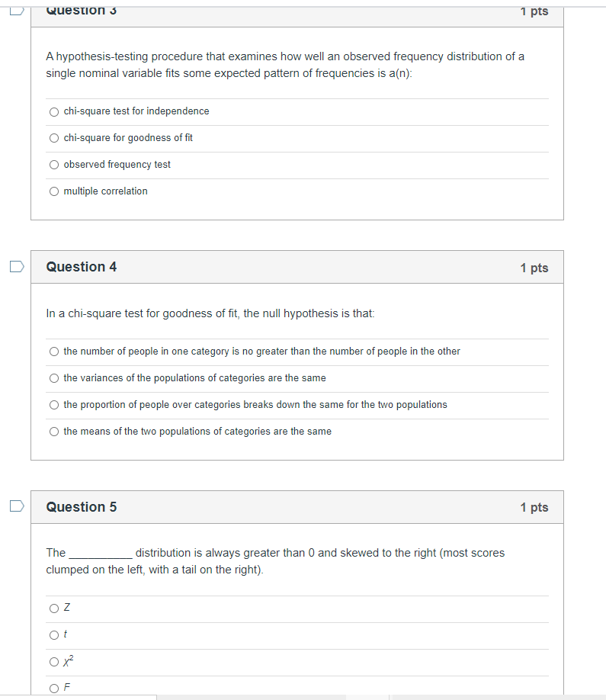
Task: Pick F as the skewed distribution answer
Action: tap(54, 688)
